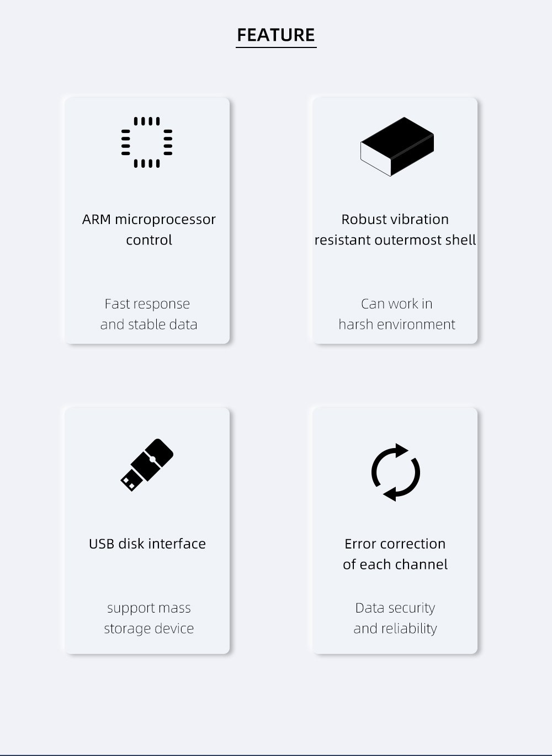The width and height of the screenshot is (552, 756).
Task: Open the vibration resistant shell card
Action: pos(395,221)
